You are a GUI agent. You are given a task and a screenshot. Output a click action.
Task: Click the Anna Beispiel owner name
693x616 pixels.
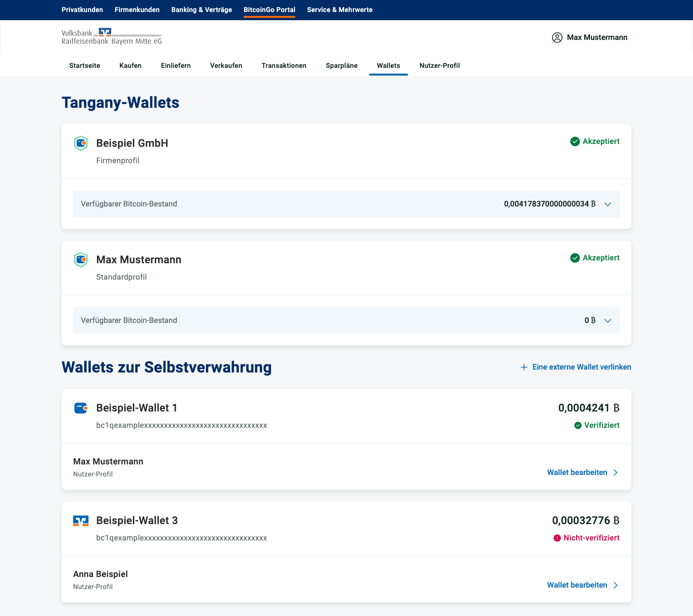click(101, 574)
